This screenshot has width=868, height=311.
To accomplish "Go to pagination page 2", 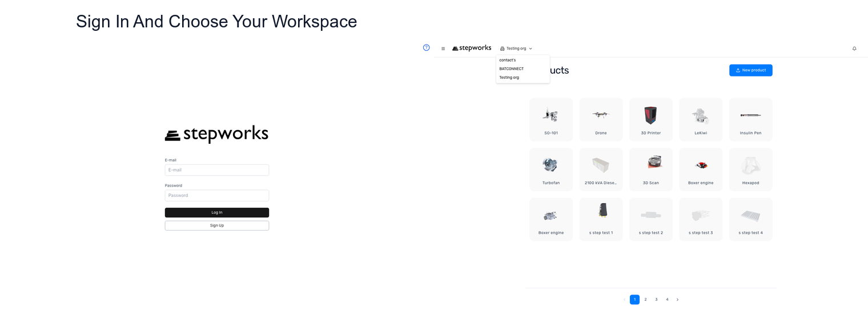I will coord(645,300).
